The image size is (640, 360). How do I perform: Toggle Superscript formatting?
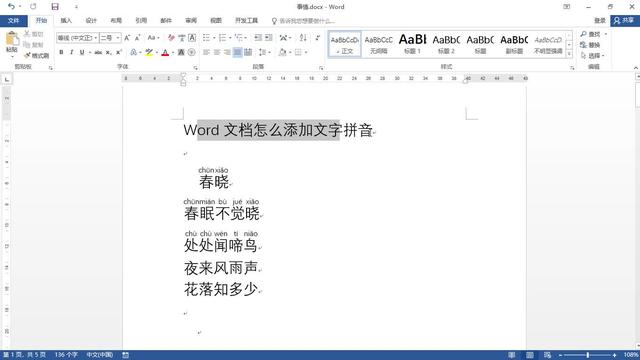tap(119, 52)
